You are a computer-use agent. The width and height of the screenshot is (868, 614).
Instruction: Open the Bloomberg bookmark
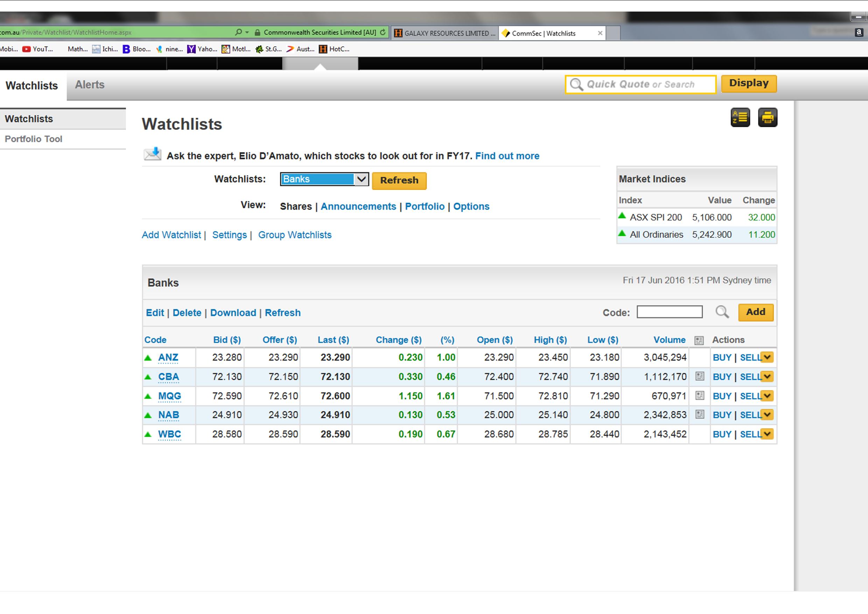tap(137, 49)
